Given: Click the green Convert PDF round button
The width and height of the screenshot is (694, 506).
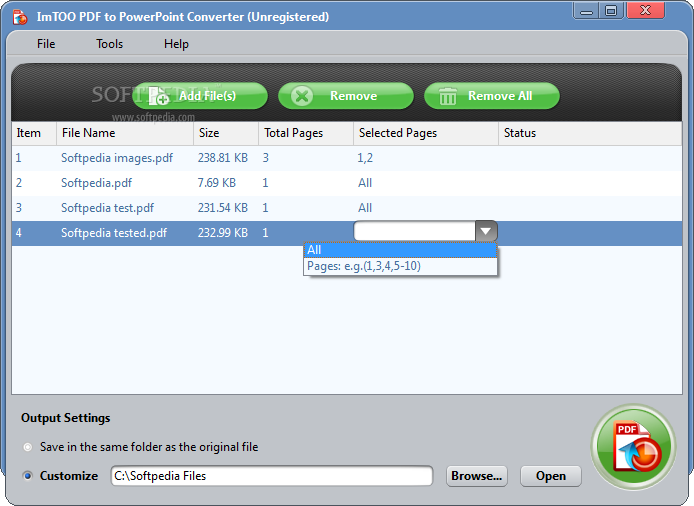Looking at the screenshot, I should [633, 447].
